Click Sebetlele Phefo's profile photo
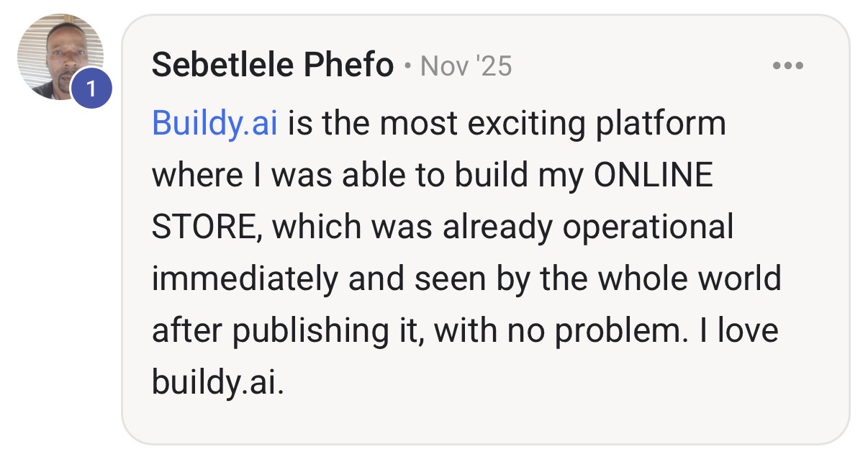The height and width of the screenshot is (457, 868). (x=60, y=57)
